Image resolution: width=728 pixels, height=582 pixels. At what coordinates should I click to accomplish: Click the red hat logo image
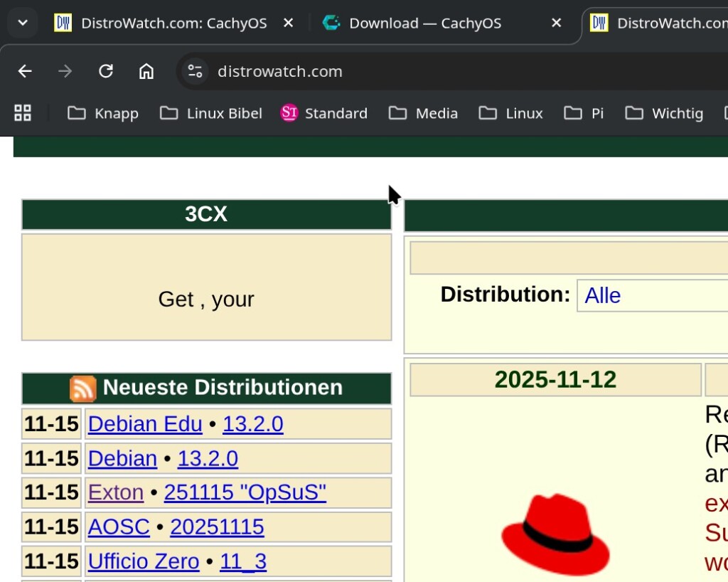555,534
